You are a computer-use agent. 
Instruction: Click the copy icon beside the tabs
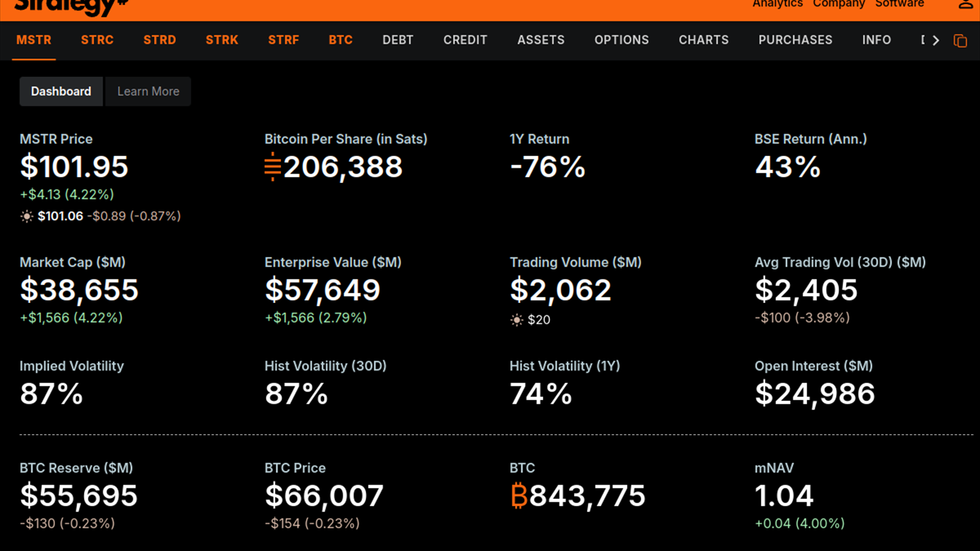[x=960, y=40]
